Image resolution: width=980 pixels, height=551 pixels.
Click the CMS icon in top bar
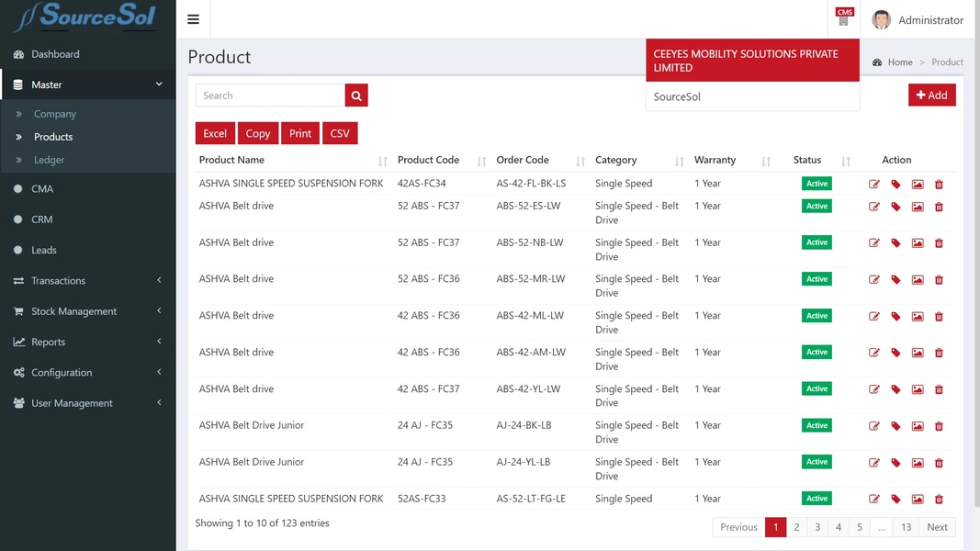pyautogui.click(x=844, y=17)
